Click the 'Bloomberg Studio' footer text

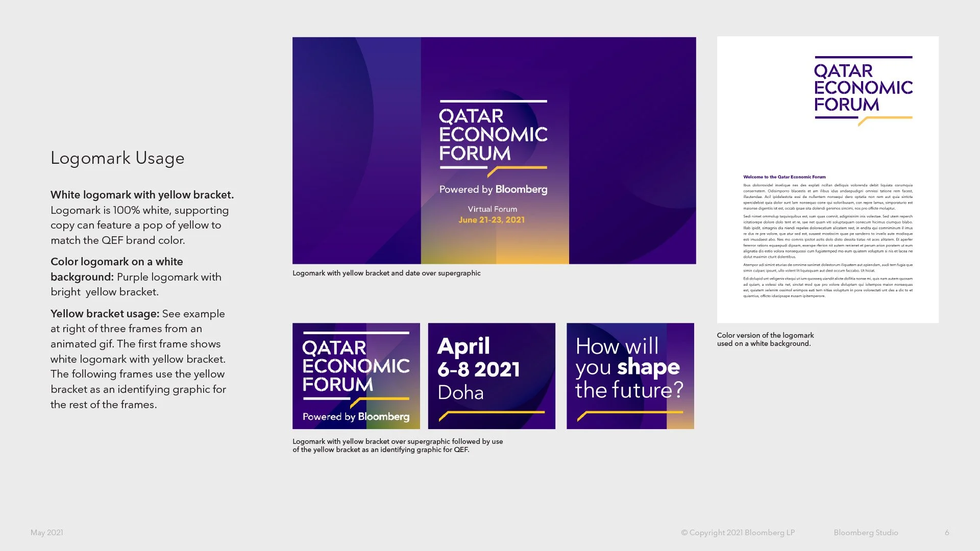866,533
